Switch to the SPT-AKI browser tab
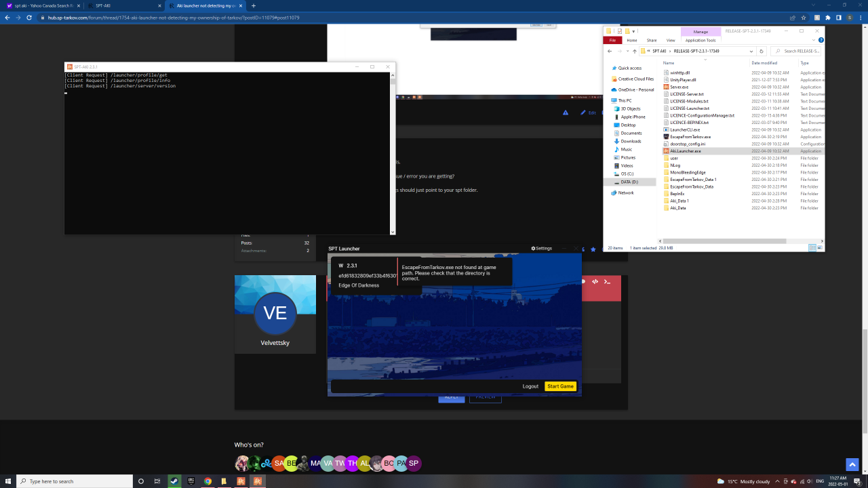The height and width of the screenshot is (488, 868). click(123, 5)
